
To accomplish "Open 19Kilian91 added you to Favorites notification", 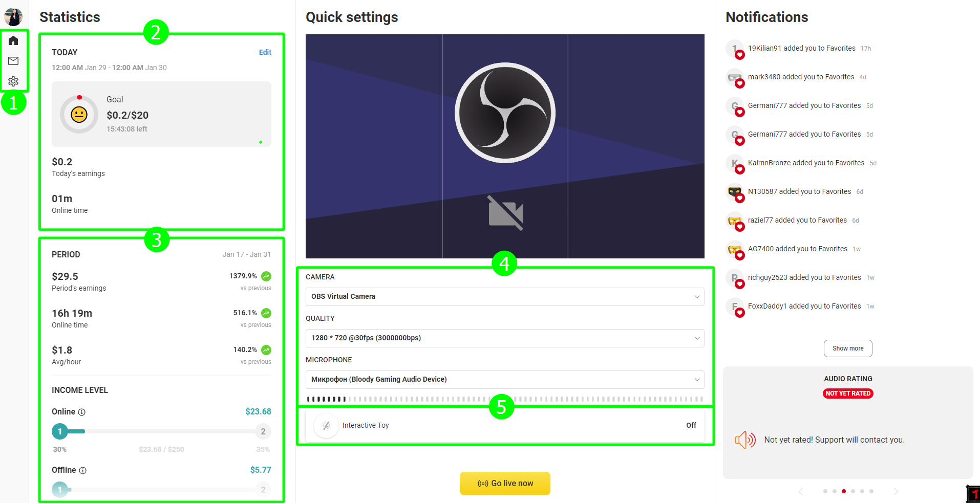I will click(x=801, y=48).
